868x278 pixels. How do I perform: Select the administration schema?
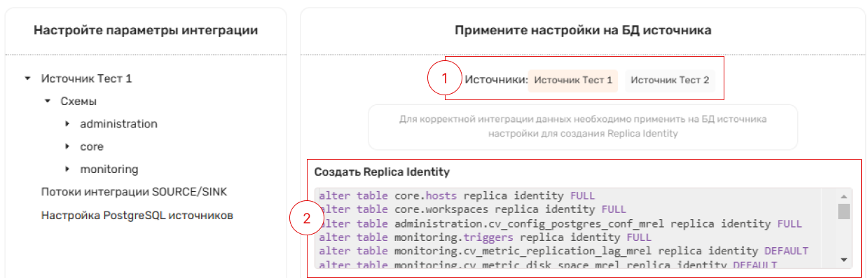pos(119,124)
